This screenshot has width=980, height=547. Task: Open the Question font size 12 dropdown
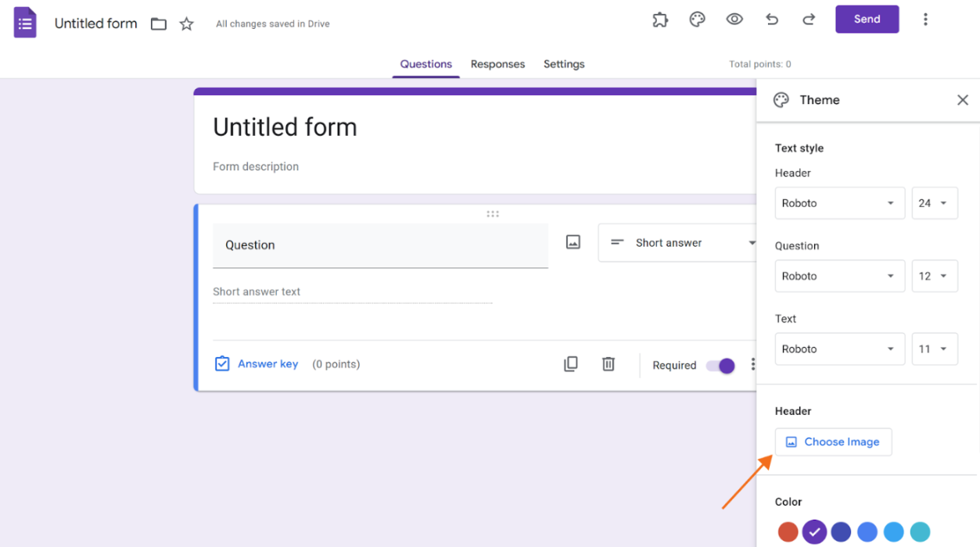[935, 276]
